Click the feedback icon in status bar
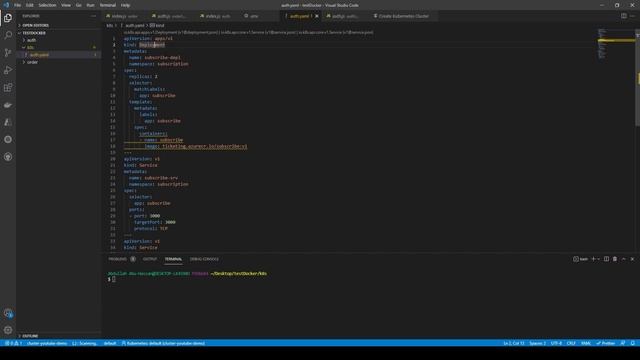 [x=623, y=343]
